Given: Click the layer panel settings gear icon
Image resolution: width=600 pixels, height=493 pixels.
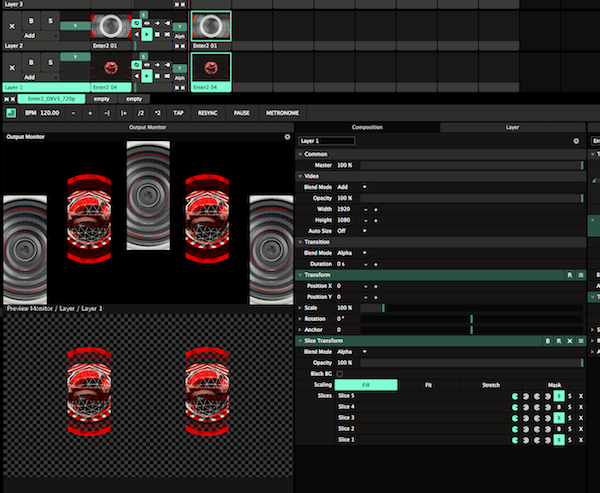Looking at the screenshot, I should coord(576,141).
